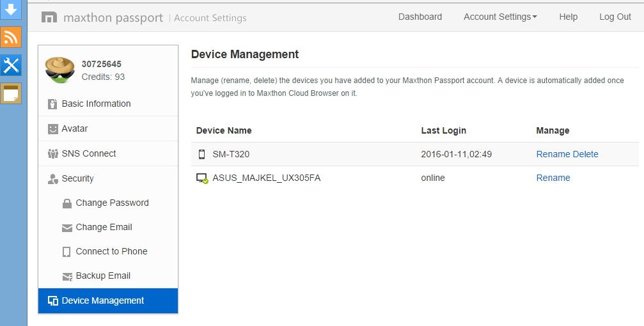644x326 pixels.
Task: Open Basic Information settings
Action: [96, 104]
